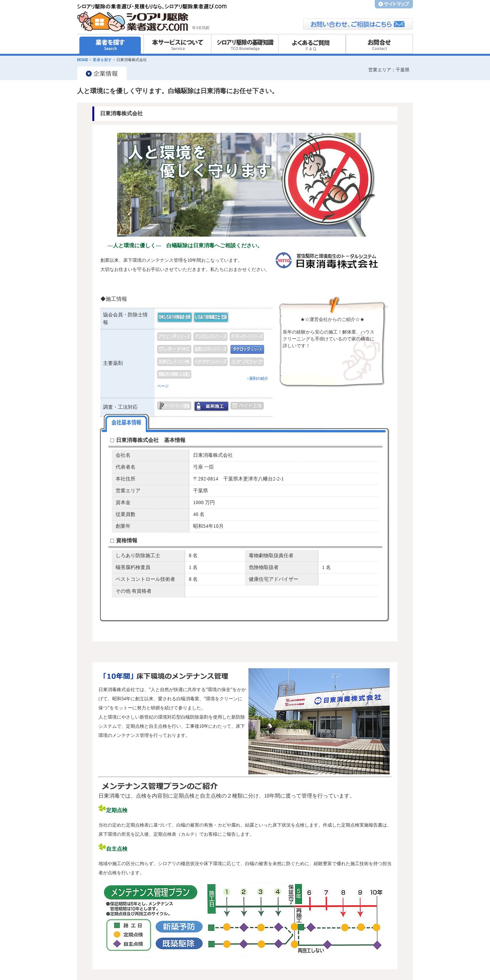Select the 業者を探す Search tab
The width and height of the screenshot is (490, 980).
pyautogui.click(x=110, y=45)
